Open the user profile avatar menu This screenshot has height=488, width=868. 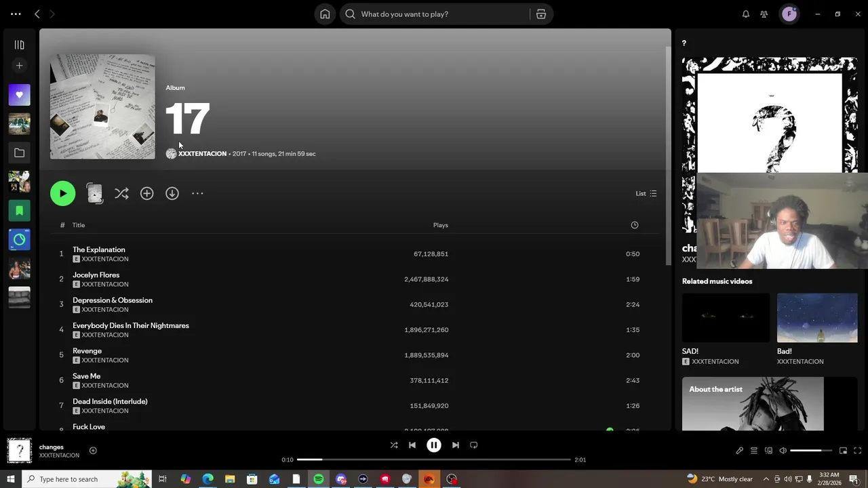tap(789, 14)
